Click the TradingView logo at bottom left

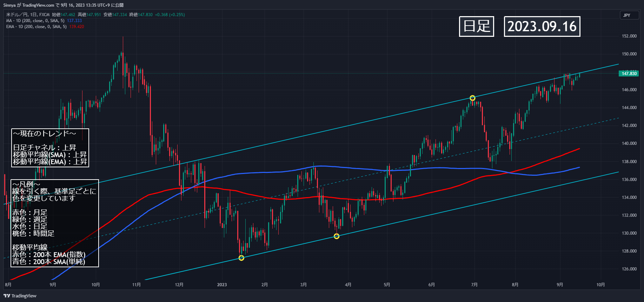[x=20, y=296]
